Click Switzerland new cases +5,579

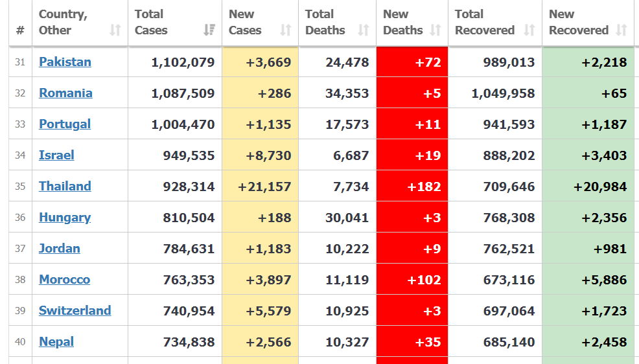point(268,311)
